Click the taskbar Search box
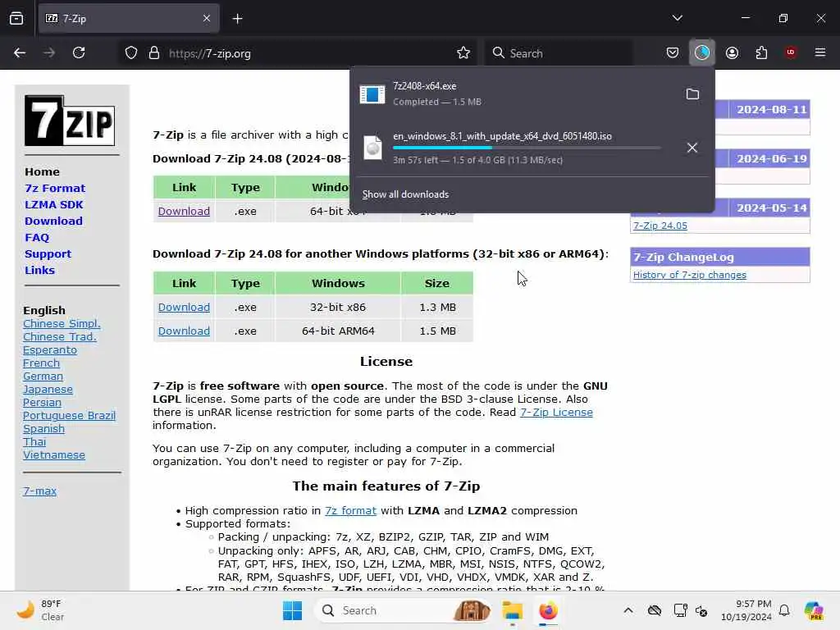The image size is (840, 630). point(403,610)
